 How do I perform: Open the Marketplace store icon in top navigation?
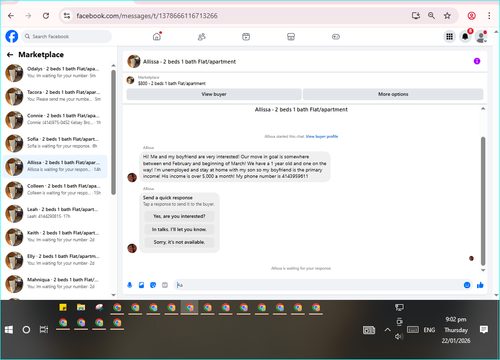[x=291, y=37]
